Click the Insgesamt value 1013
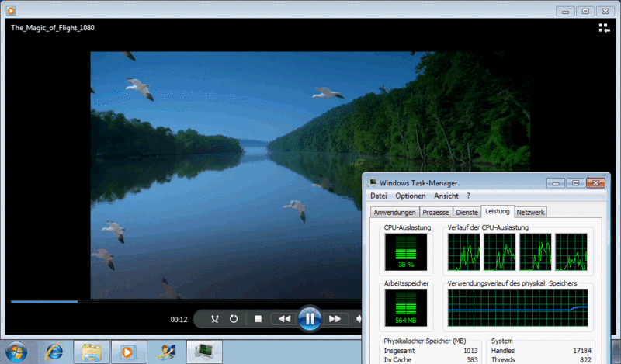The image size is (621, 364). tap(470, 351)
